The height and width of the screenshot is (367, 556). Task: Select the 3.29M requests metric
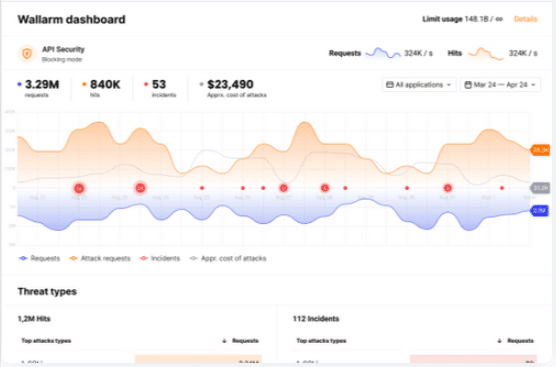(x=38, y=88)
